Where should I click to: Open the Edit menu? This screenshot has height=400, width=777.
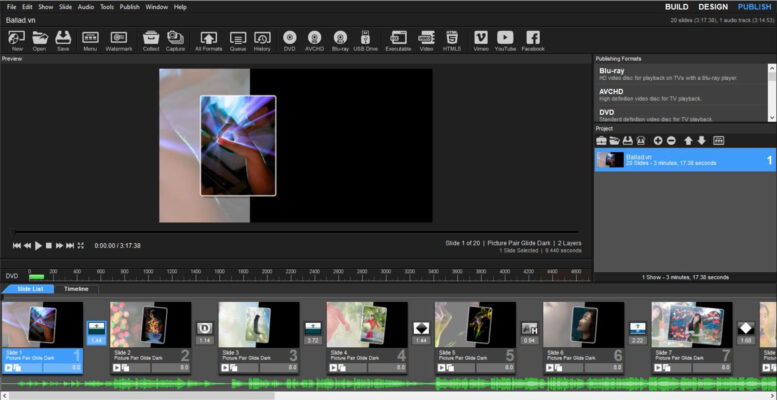point(27,7)
